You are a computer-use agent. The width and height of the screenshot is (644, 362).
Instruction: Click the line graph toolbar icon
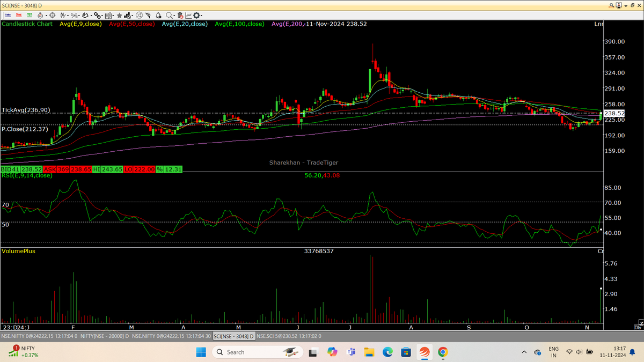188,16
